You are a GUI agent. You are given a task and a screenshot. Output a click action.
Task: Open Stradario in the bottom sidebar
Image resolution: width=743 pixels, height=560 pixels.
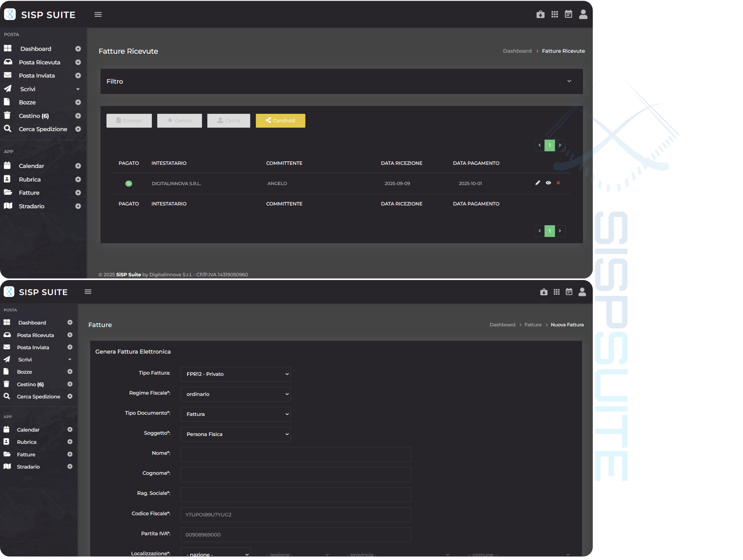coord(28,467)
